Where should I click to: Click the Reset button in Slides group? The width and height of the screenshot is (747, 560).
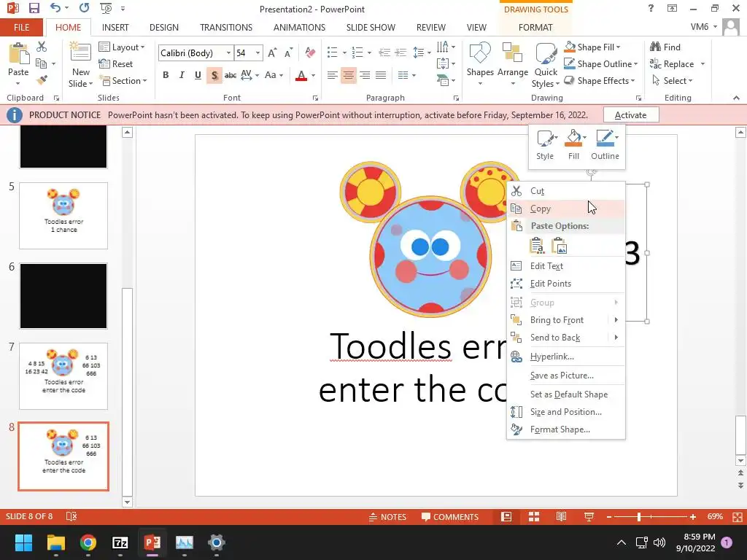tap(116, 64)
